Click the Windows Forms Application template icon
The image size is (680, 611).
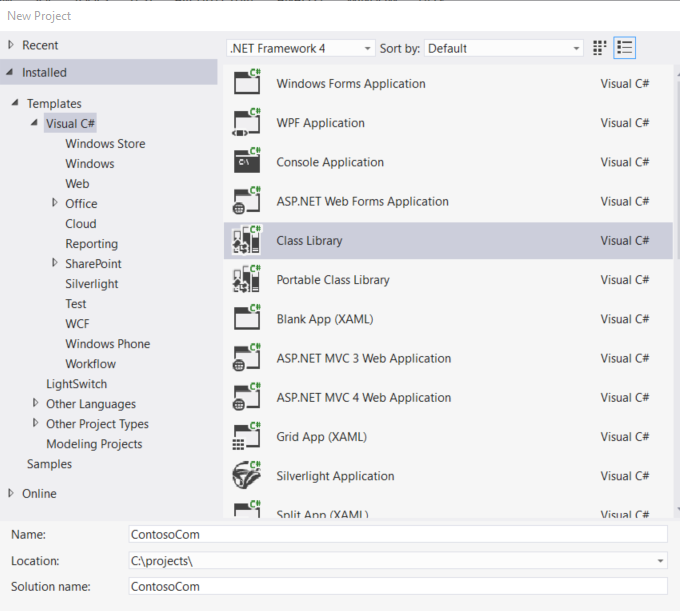246,84
